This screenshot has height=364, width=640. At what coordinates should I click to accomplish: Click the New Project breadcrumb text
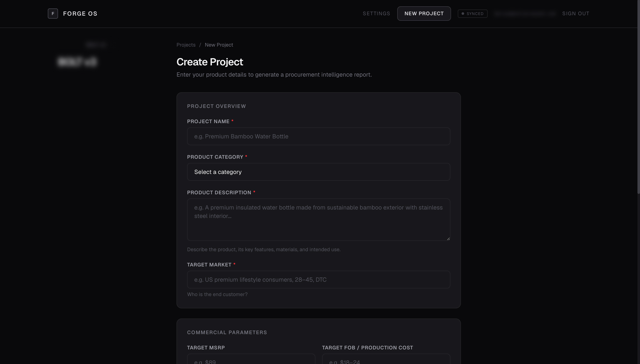[219, 45]
